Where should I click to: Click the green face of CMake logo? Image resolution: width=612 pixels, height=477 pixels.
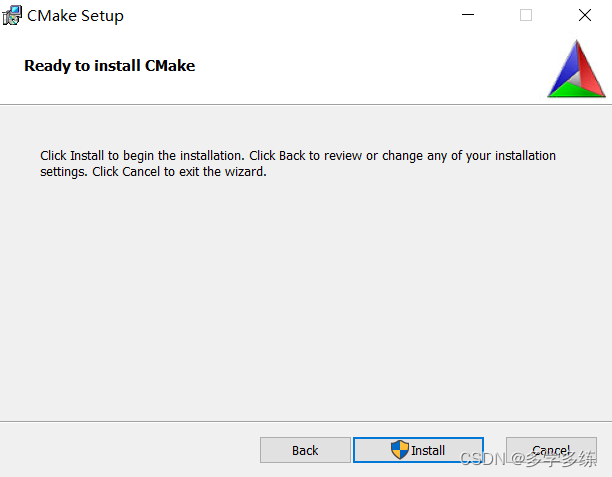[574, 91]
